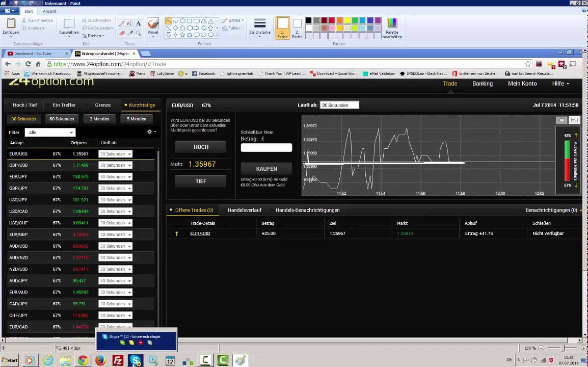This screenshot has height=367, width=588.
Task: Select the 30 Sekunden expiry option
Action: coord(23,119)
